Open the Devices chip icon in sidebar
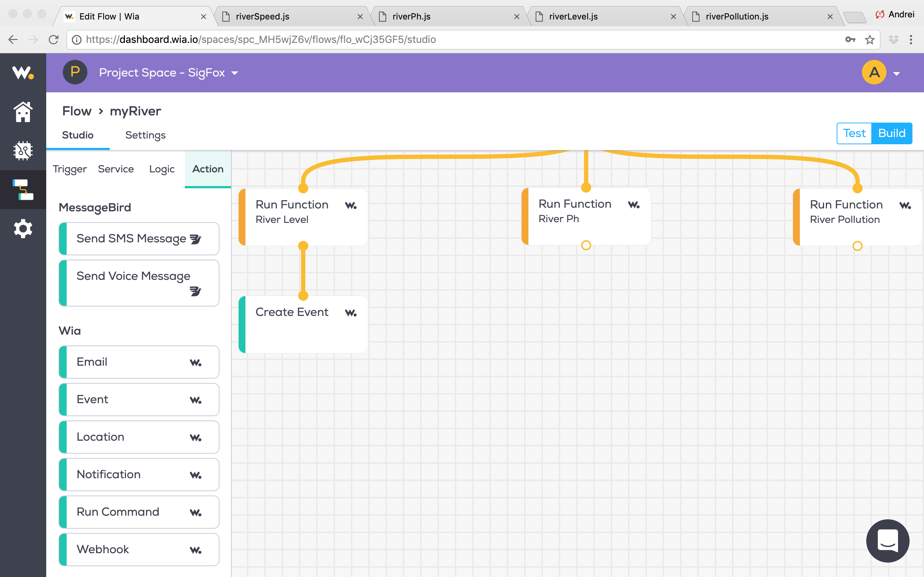The image size is (924, 577). [x=23, y=151]
